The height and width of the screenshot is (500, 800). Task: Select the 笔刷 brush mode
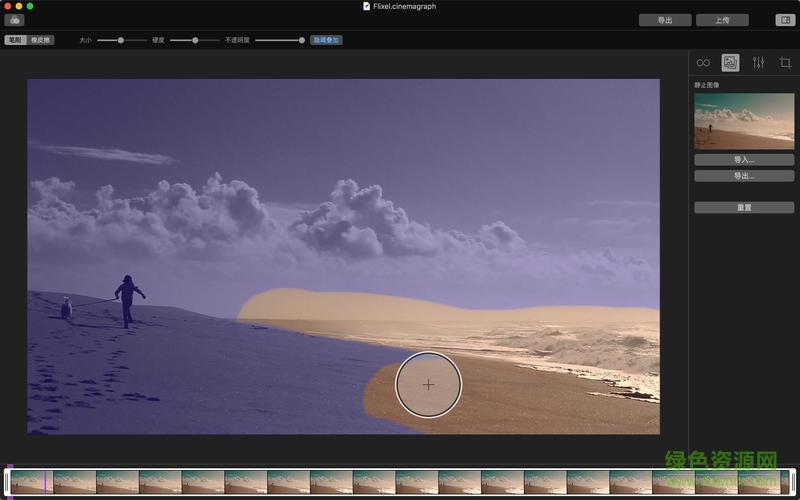15,40
